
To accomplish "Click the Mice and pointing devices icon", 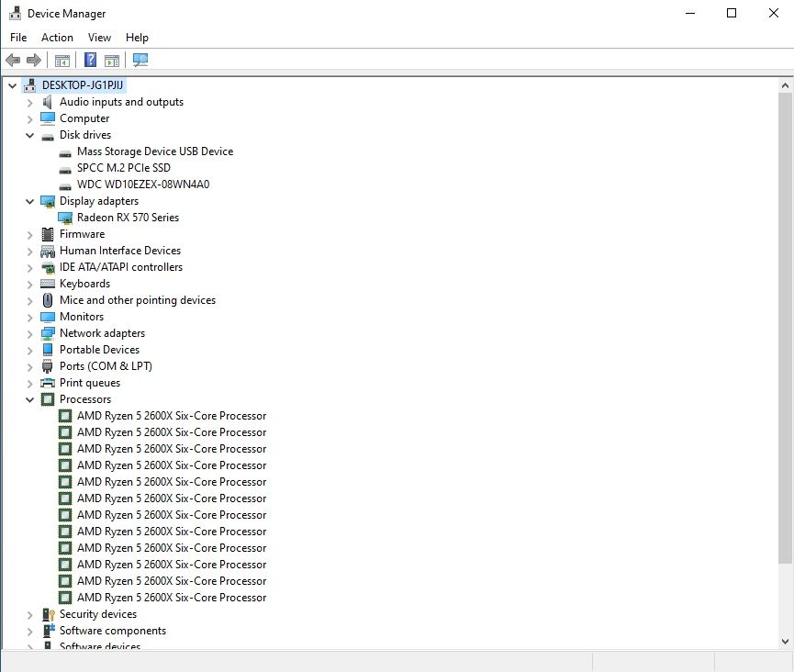I will click(x=48, y=300).
